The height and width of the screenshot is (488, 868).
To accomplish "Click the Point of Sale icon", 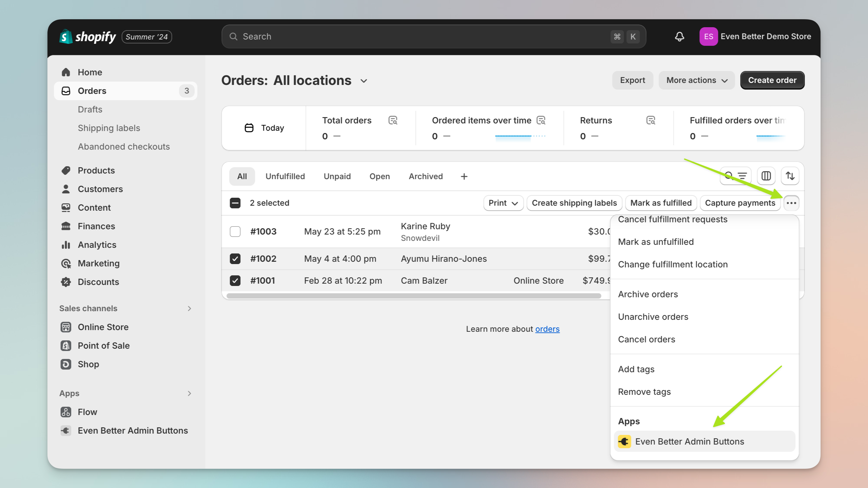I will (x=66, y=345).
